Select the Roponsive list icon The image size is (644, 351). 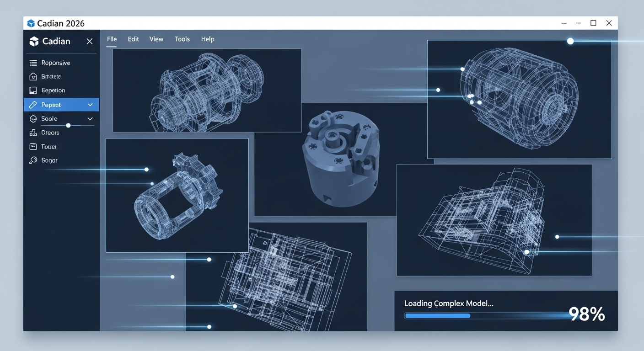(x=33, y=63)
